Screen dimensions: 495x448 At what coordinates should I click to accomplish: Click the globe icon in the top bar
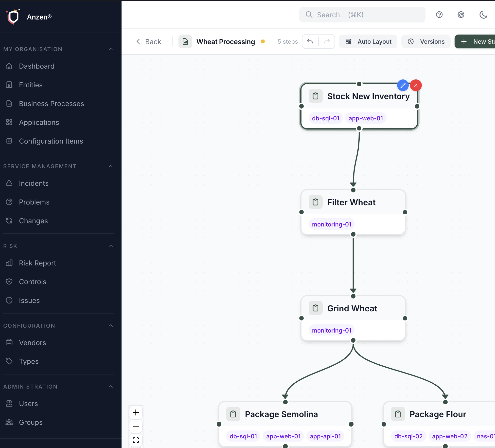pyautogui.click(x=461, y=15)
